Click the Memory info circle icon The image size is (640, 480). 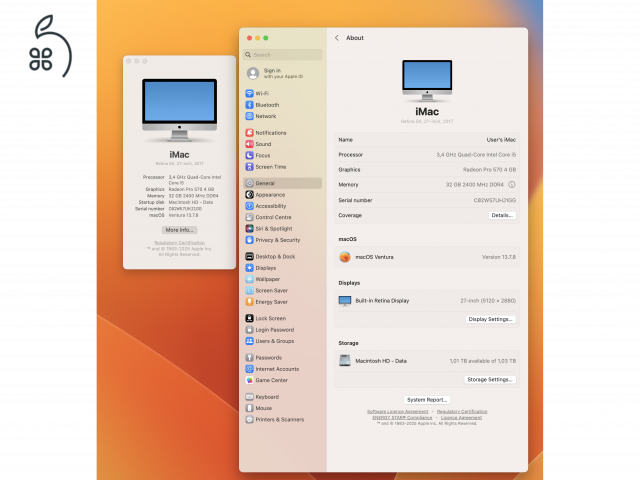pyautogui.click(x=511, y=184)
